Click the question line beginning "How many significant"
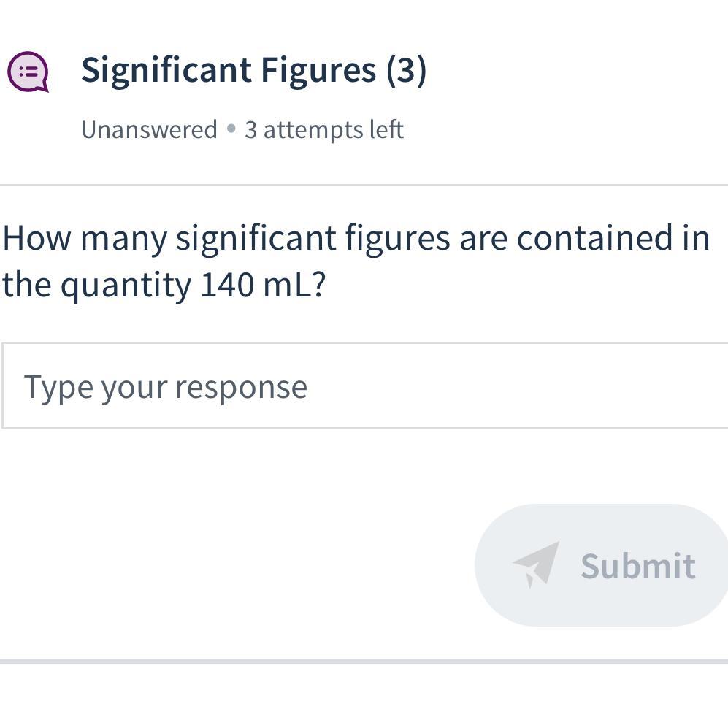Image resolution: width=728 pixels, height=728 pixels. point(356,238)
